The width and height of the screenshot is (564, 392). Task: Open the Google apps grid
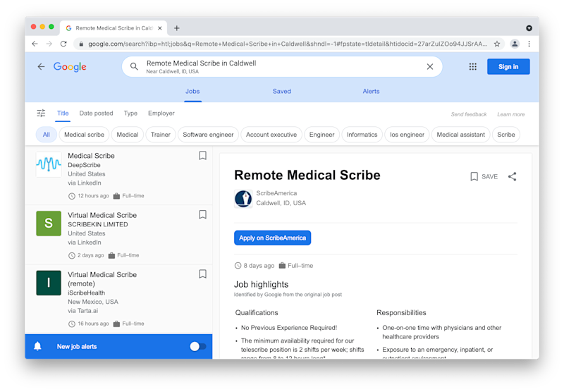coord(472,66)
